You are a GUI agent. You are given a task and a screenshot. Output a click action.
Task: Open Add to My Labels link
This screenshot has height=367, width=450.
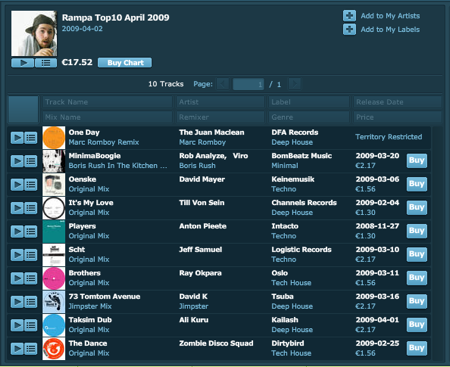coord(390,29)
